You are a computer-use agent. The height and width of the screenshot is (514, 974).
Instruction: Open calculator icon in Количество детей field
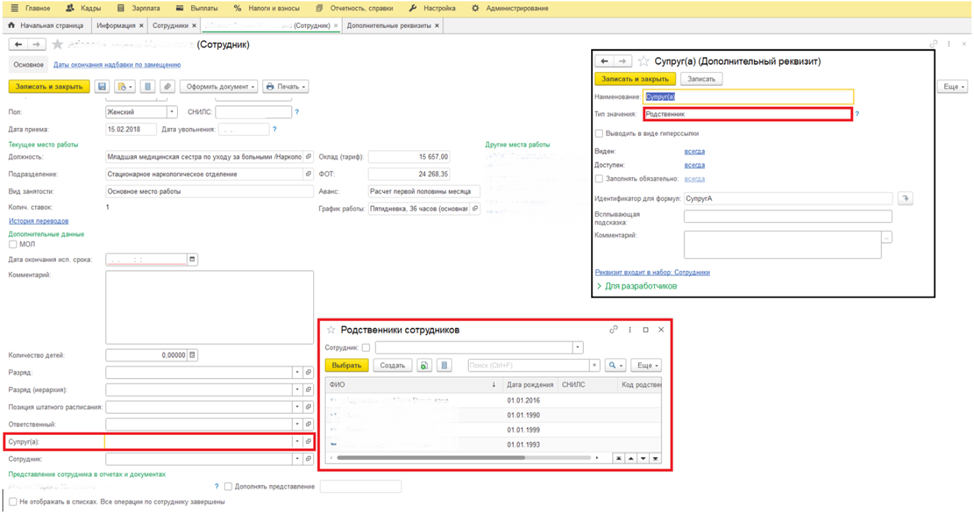tap(193, 355)
